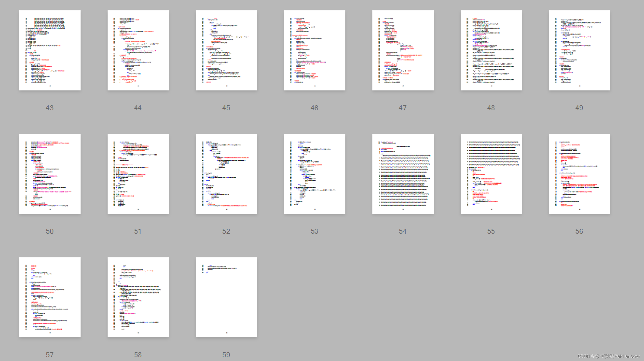Select the page 50 thumbnail
Screen dimensions: 644x361
point(50,174)
